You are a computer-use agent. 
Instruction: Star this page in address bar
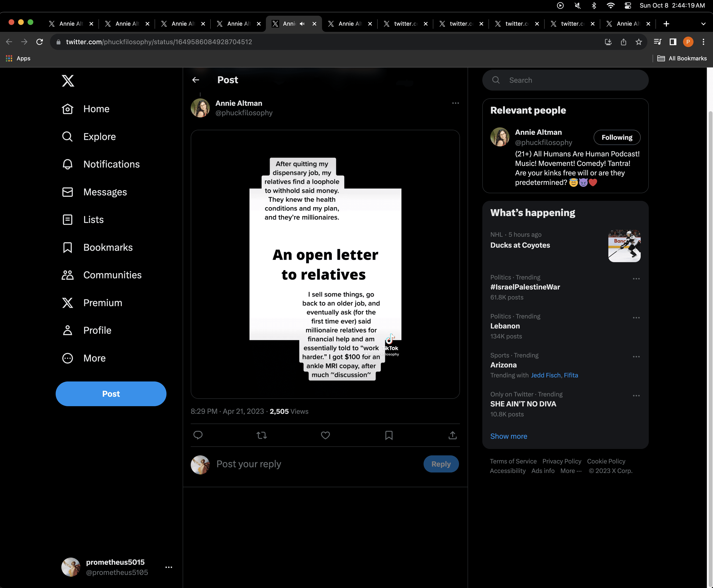pyautogui.click(x=639, y=42)
